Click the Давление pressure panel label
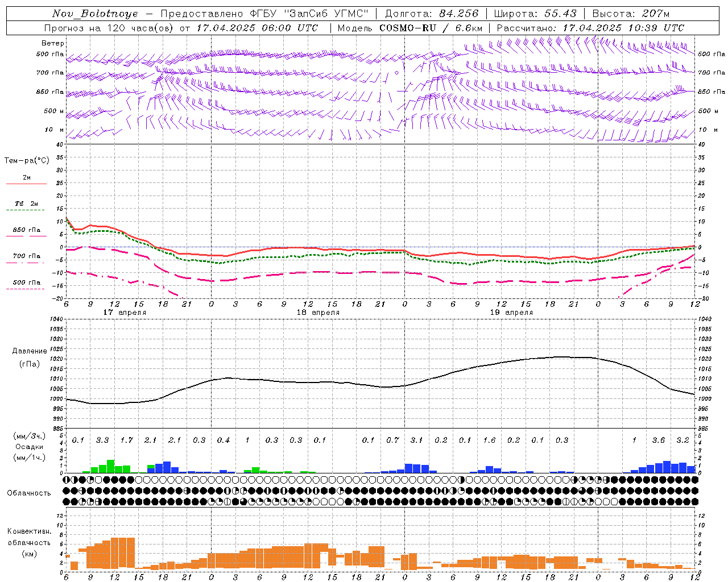This screenshot has width=728, height=582. click(x=30, y=351)
